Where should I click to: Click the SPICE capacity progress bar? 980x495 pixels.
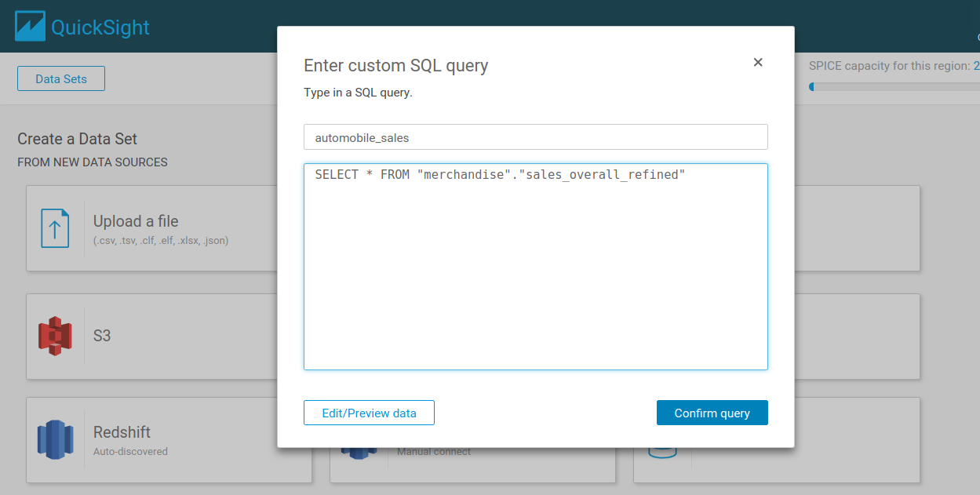[x=894, y=87]
